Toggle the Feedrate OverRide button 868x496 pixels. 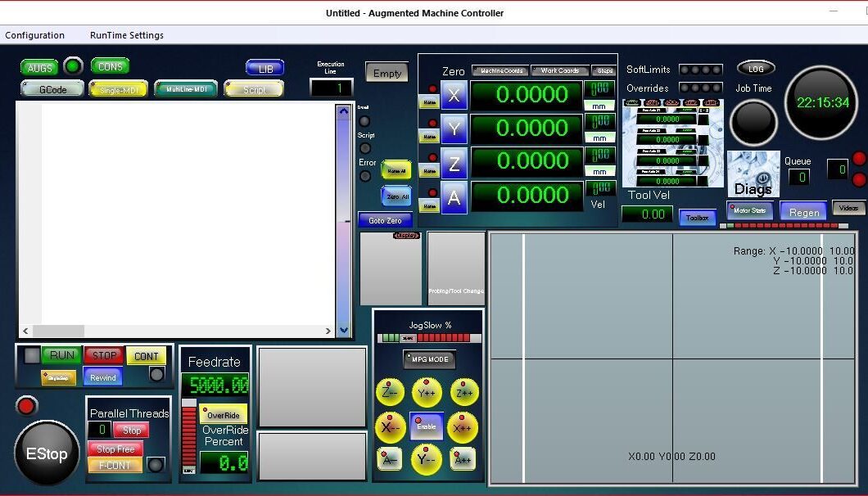(x=224, y=414)
